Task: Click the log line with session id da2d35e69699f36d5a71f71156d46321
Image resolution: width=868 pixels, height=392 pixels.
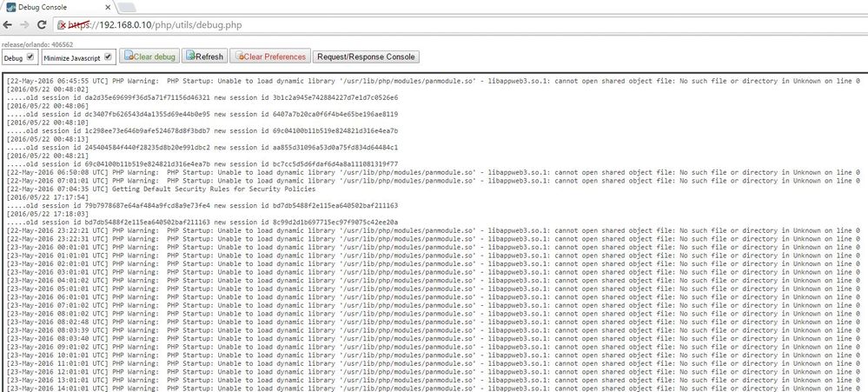Action: [x=202, y=97]
